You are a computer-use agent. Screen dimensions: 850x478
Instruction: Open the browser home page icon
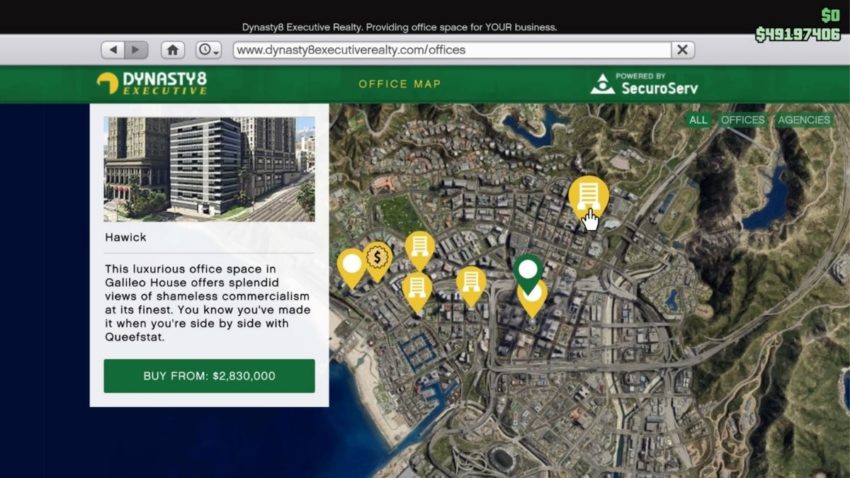coord(172,50)
